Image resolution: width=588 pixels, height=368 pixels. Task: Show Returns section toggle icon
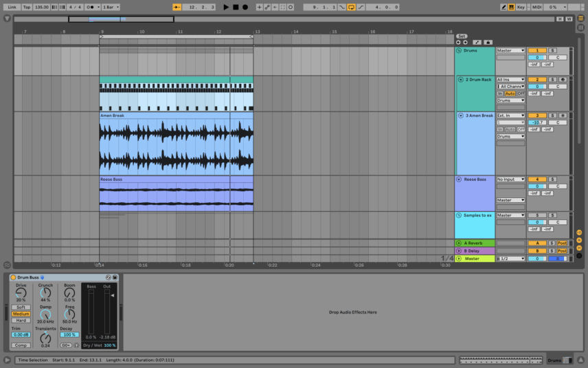[579, 240]
